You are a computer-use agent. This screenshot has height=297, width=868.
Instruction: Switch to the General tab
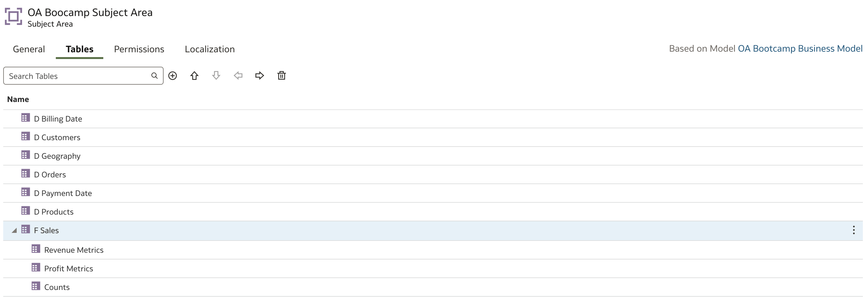tap(29, 49)
